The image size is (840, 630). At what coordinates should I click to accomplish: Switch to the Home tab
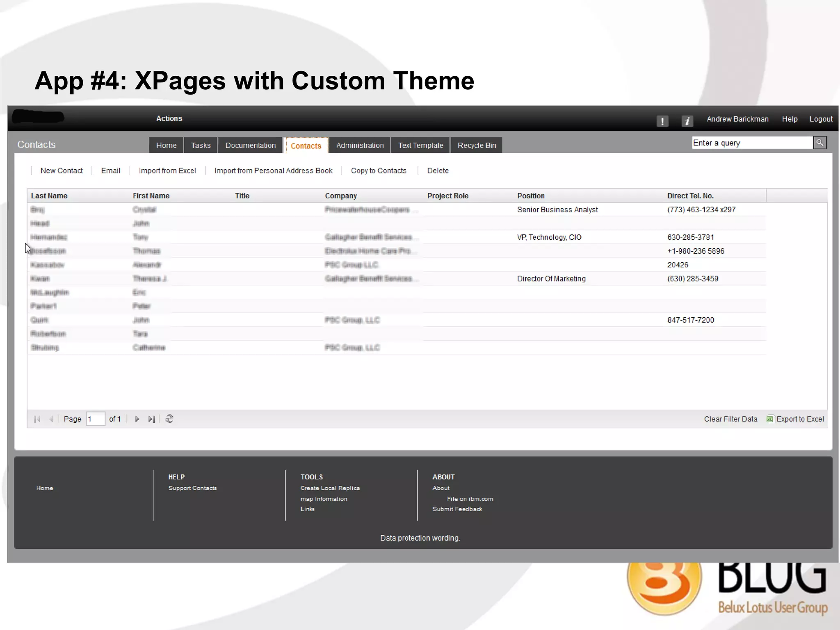coord(166,146)
